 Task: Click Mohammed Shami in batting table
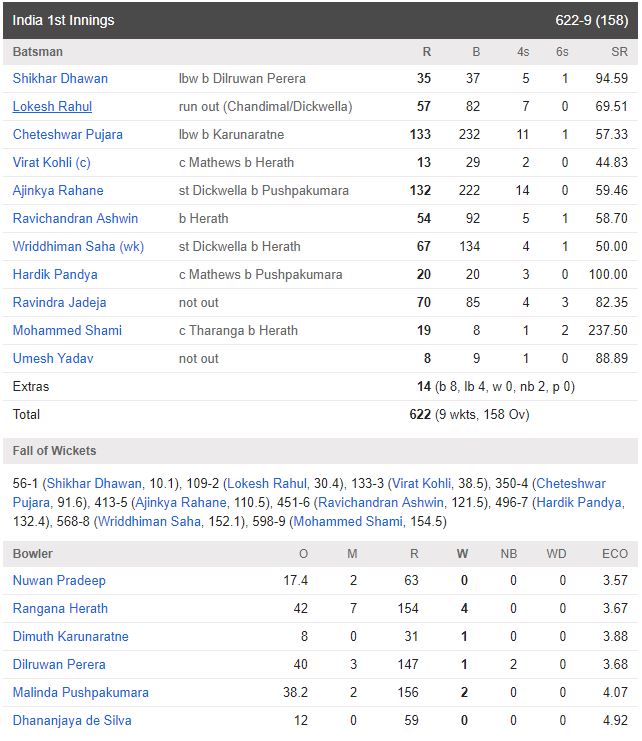(x=67, y=330)
